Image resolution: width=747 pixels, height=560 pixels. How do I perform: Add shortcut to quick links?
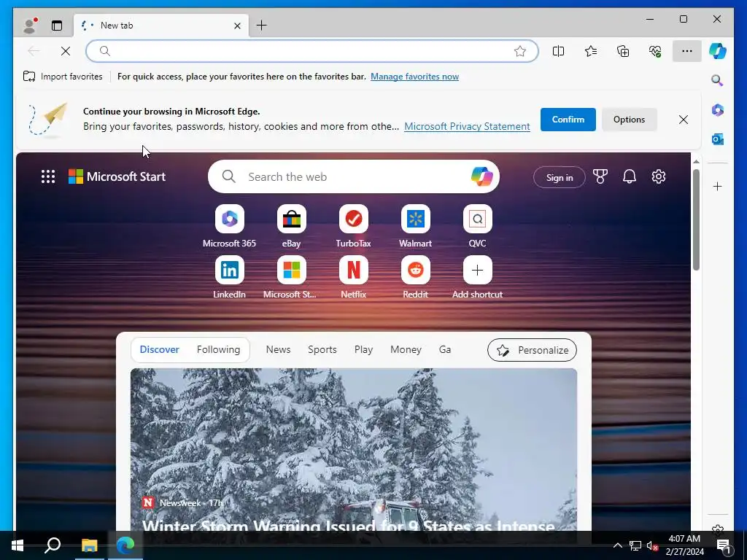pos(477,278)
